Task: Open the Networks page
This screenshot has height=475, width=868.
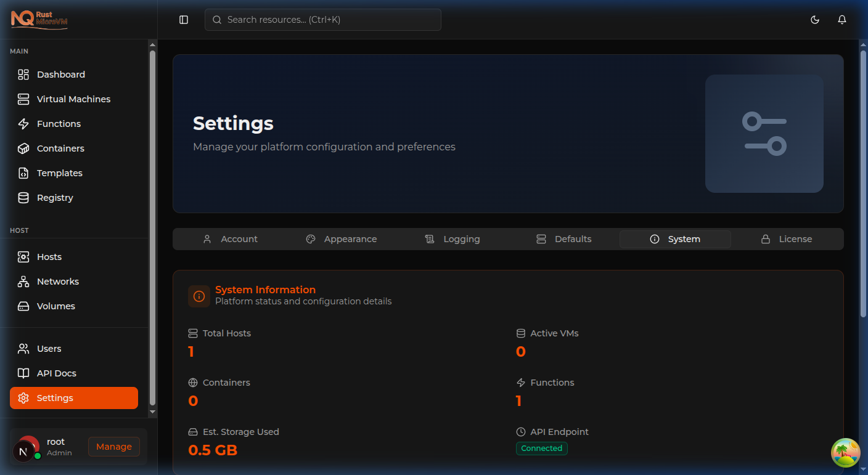Action: pyautogui.click(x=57, y=281)
